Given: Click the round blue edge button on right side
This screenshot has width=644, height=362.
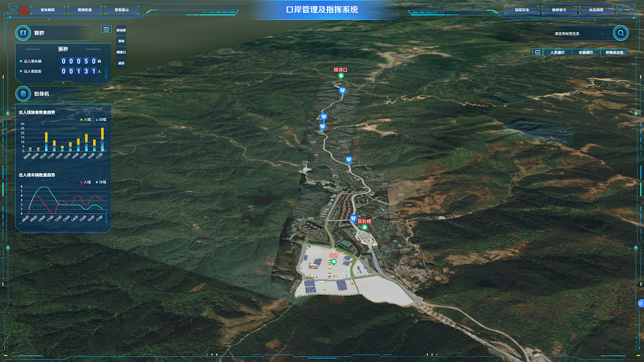Looking at the screenshot, I should tap(640, 303).
